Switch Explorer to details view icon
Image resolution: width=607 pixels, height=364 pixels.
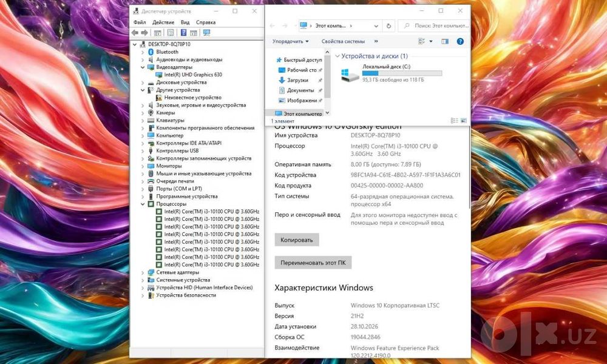[455, 121]
